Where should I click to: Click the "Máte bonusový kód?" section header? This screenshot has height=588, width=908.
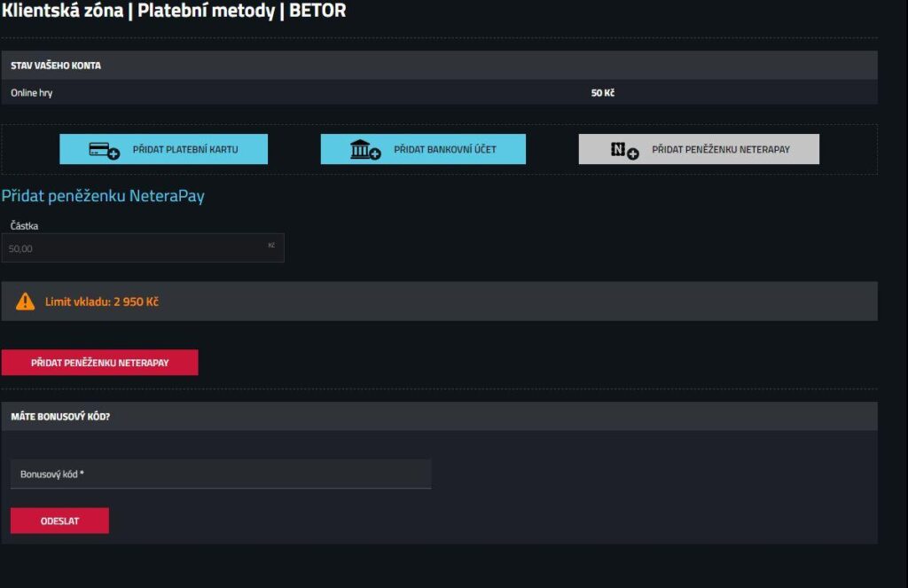click(60, 416)
